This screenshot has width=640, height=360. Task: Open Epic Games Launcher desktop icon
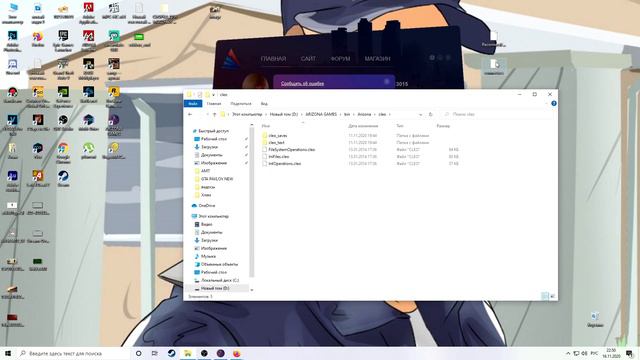click(63, 41)
